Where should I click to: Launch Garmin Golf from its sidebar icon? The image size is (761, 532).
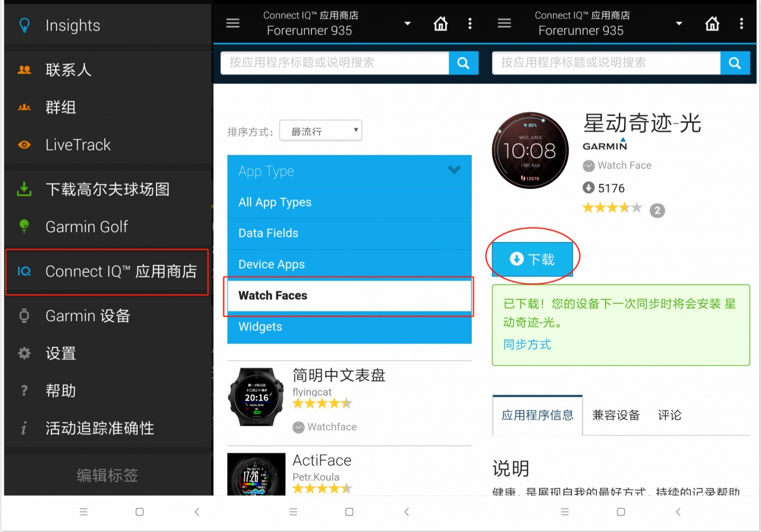[24, 226]
